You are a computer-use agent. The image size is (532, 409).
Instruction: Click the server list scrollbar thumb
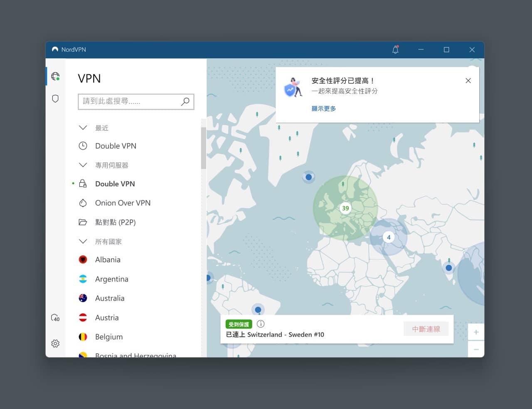pyautogui.click(x=204, y=148)
